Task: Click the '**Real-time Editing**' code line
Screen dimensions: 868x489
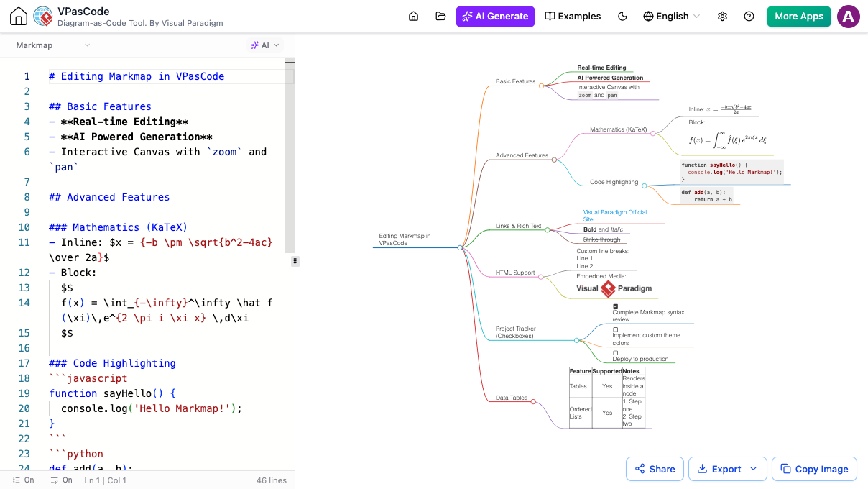Action: [119, 122]
